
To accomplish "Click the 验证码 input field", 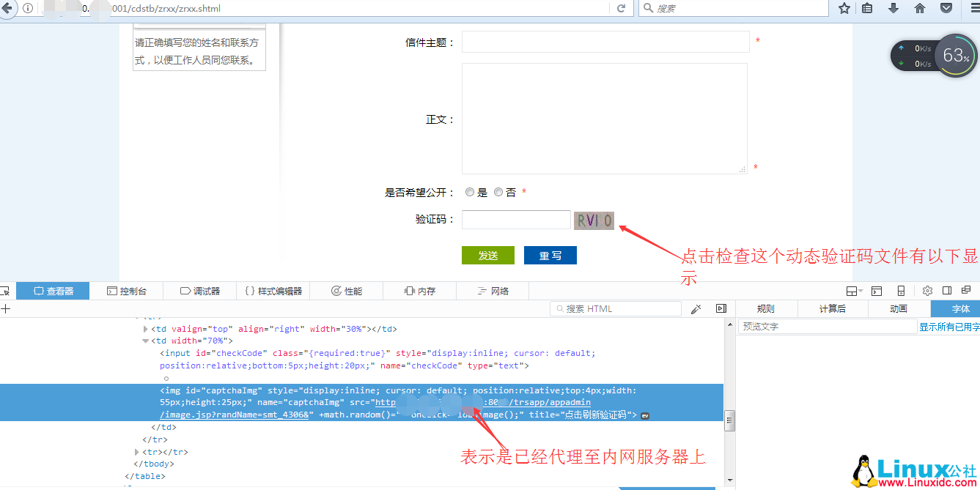I will point(516,220).
